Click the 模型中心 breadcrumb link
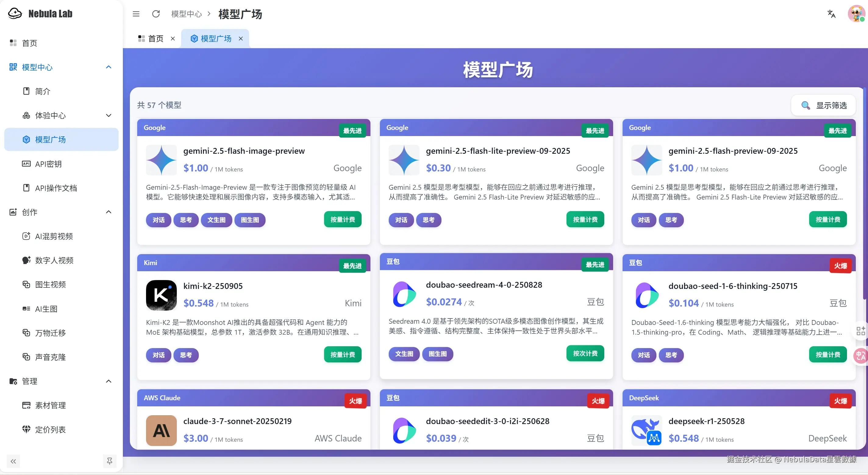The width and height of the screenshot is (868, 475). 186,14
